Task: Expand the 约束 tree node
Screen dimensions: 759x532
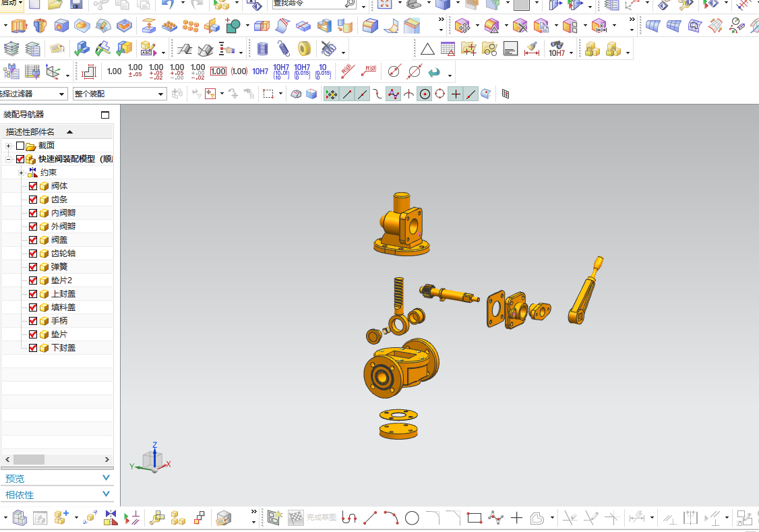Action: [21, 173]
